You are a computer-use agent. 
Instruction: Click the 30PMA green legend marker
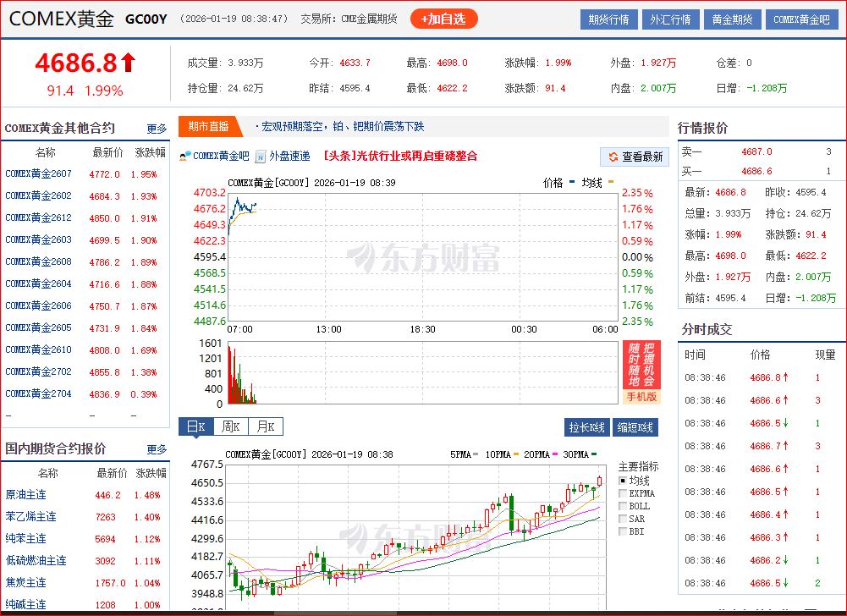(x=594, y=454)
